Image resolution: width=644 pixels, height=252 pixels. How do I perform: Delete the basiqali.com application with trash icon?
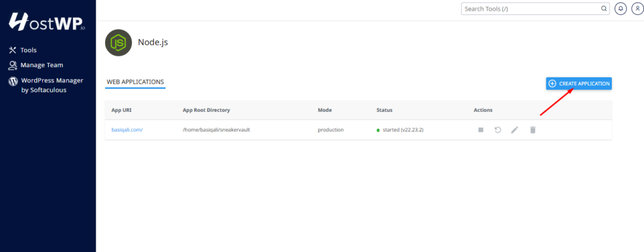pos(533,129)
